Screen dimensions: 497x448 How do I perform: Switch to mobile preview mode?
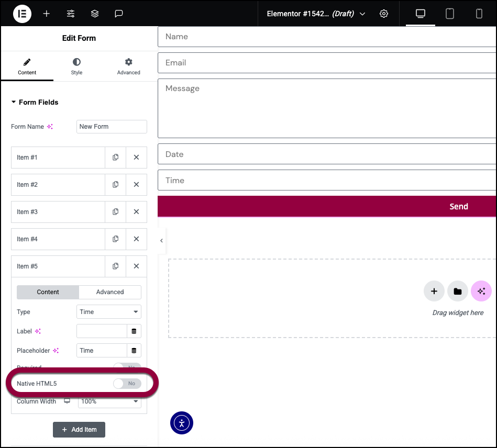pos(479,14)
